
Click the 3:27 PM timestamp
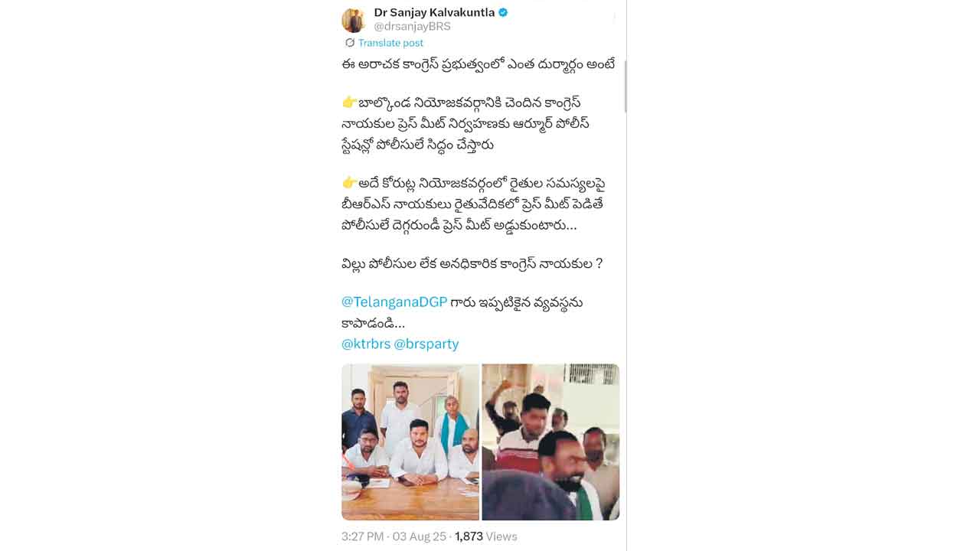tap(363, 536)
